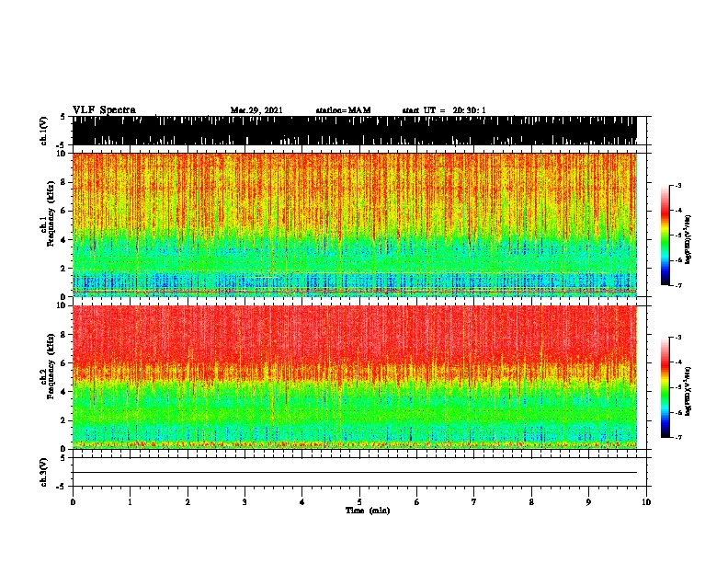Click time axis tick label "9"
The width and height of the screenshot is (728, 563).
tap(588, 502)
